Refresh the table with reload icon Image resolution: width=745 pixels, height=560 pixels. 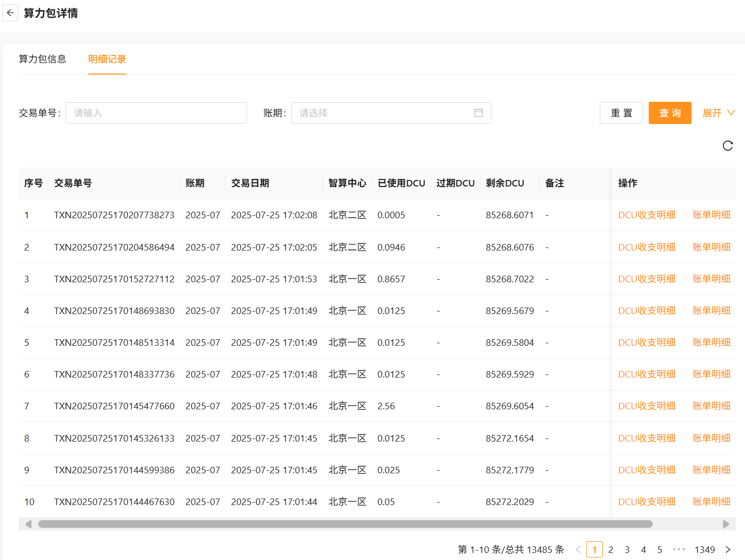(x=727, y=146)
